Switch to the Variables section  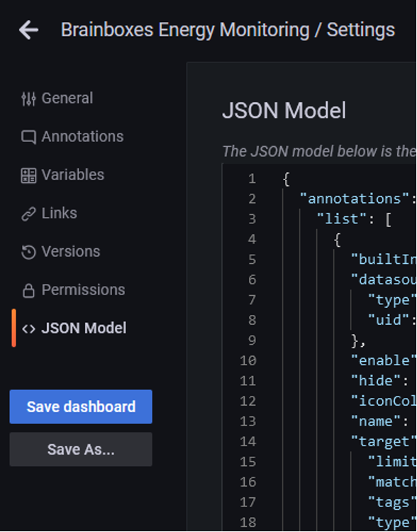click(72, 175)
